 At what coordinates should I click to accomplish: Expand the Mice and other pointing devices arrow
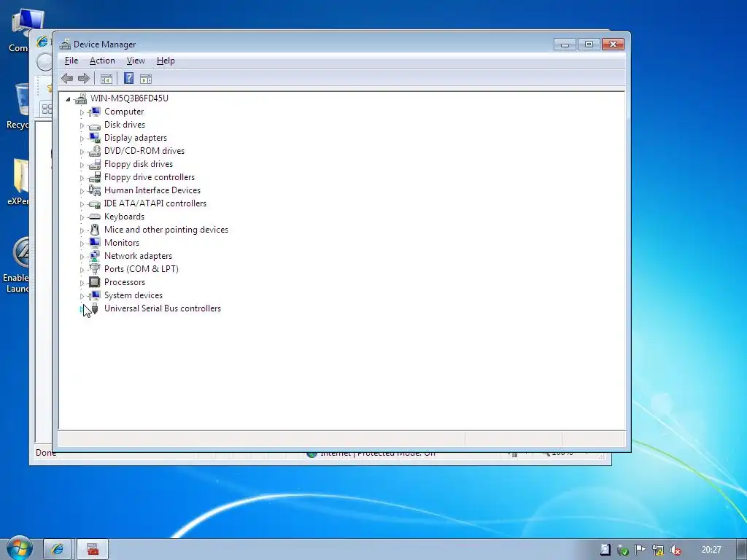tap(82, 230)
